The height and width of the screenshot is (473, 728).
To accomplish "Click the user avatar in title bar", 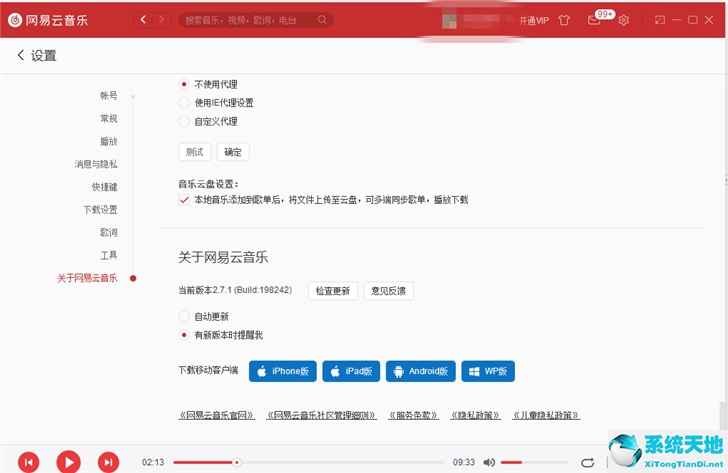I will 449,20.
